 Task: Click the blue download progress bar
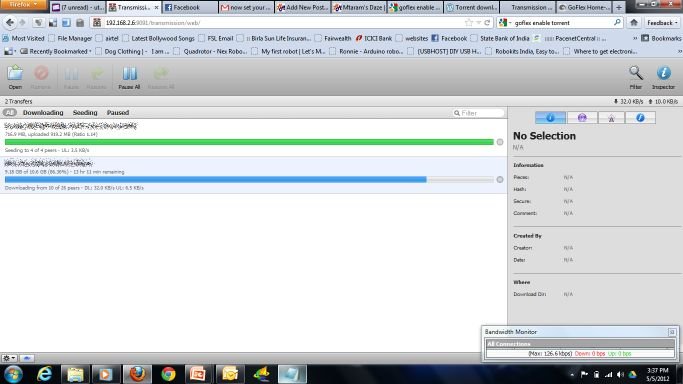(215, 179)
